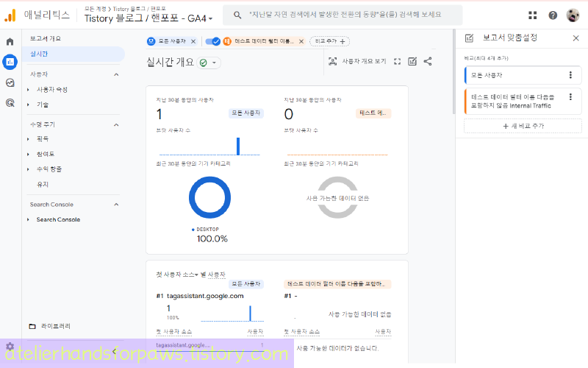Open more options for Internal Traffic comparison
588x368 pixels.
coord(570,97)
